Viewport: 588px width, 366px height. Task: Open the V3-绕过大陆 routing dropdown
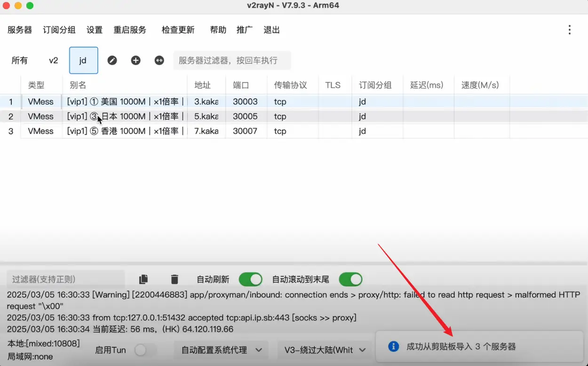(x=325, y=350)
